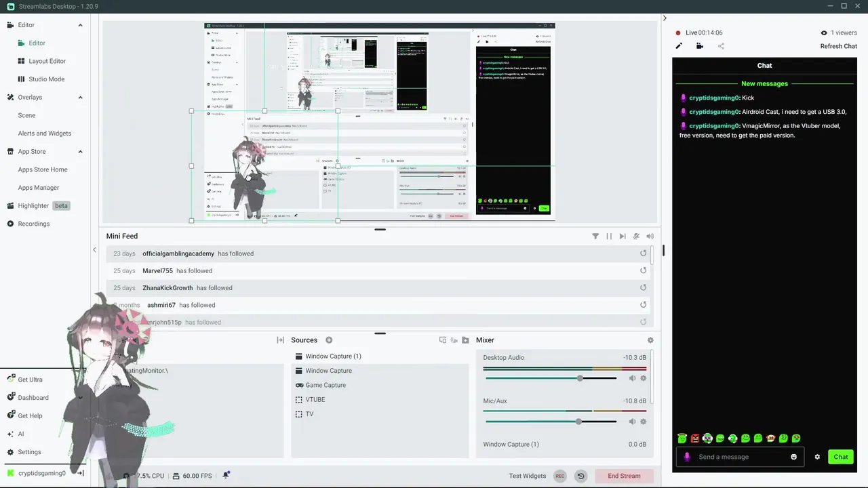Image resolution: width=868 pixels, height=488 pixels.
Task: Open Apps Store Home
Action: [x=43, y=169]
